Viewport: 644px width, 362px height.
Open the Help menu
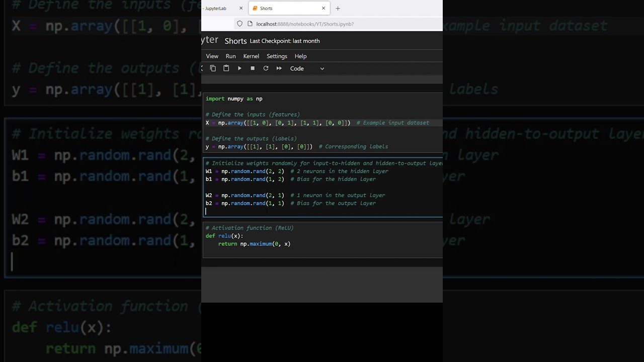300,56
